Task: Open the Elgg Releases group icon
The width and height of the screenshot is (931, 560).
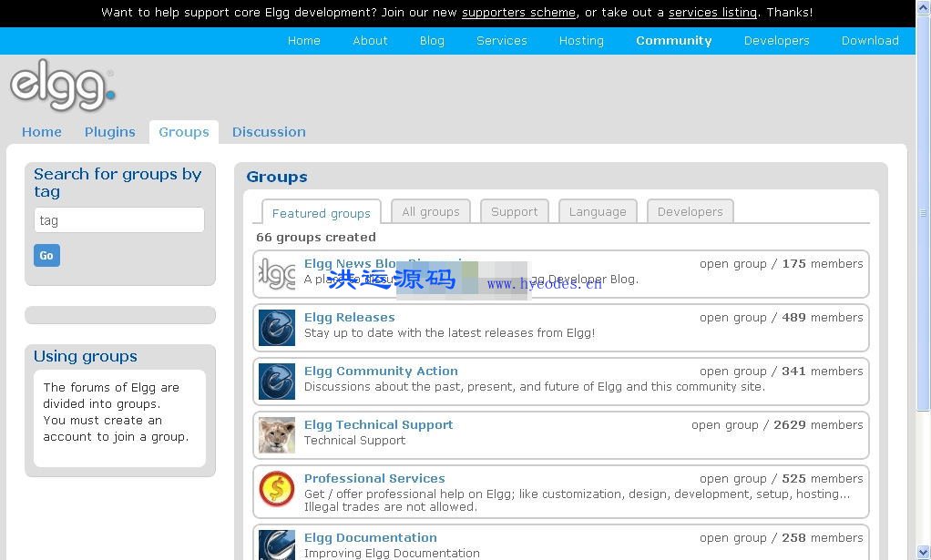Action: coord(277,328)
